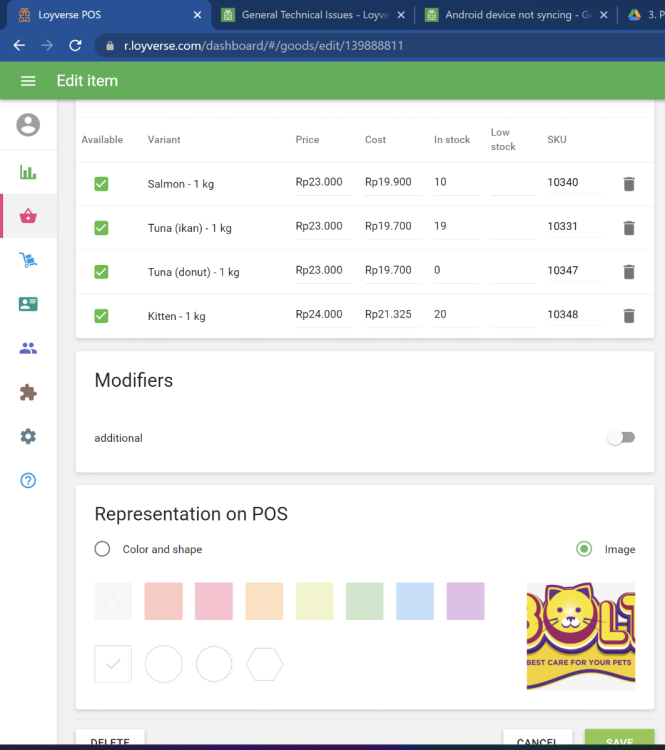
Task: Open the Integrations puzzle piece icon
Action: point(28,392)
